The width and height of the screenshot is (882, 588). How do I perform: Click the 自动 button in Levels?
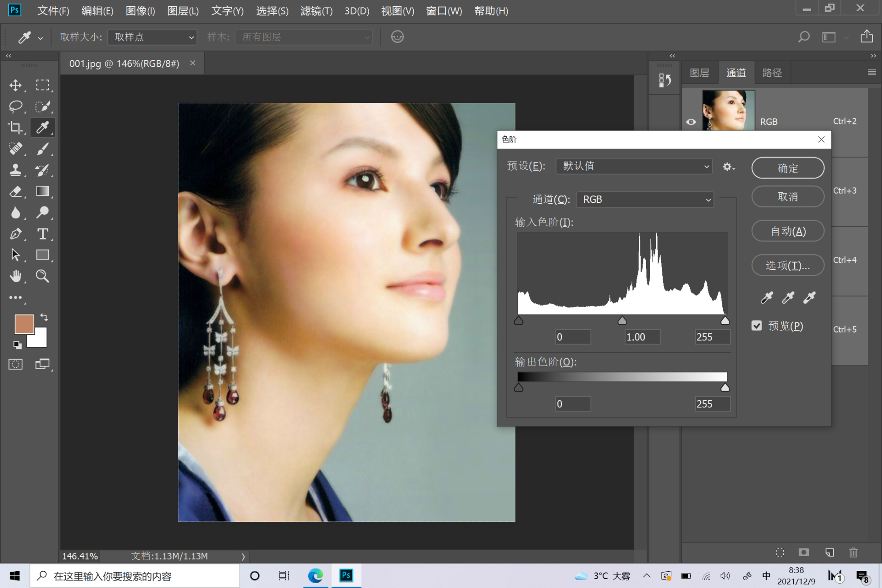tap(788, 231)
